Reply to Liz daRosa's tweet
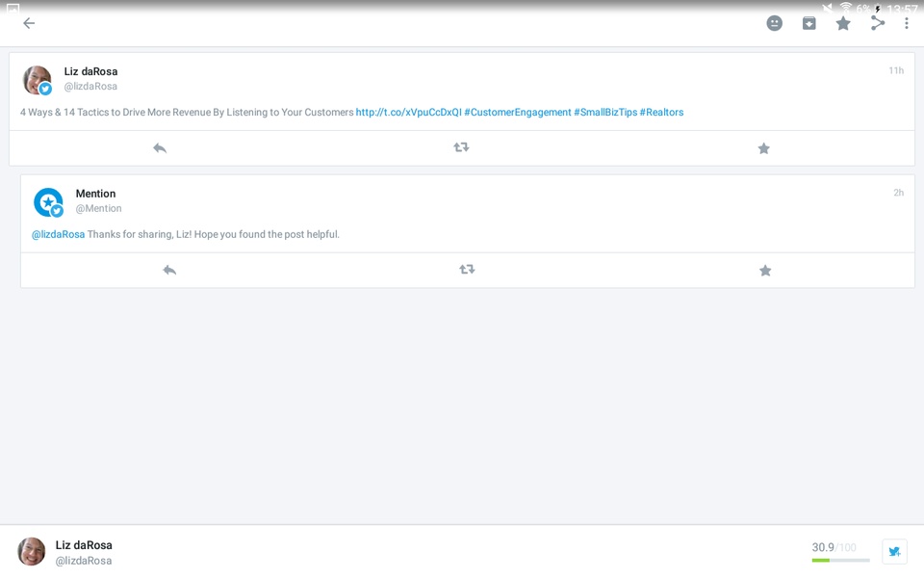 pos(160,148)
